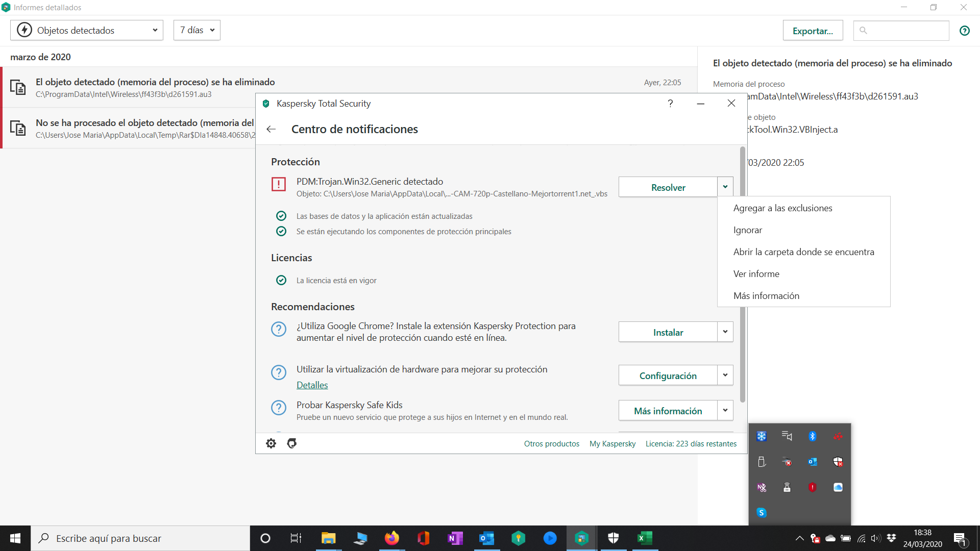Viewport: 980px width, 551px height.
Task: Click Skype icon in tray overflow
Action: 762,513
